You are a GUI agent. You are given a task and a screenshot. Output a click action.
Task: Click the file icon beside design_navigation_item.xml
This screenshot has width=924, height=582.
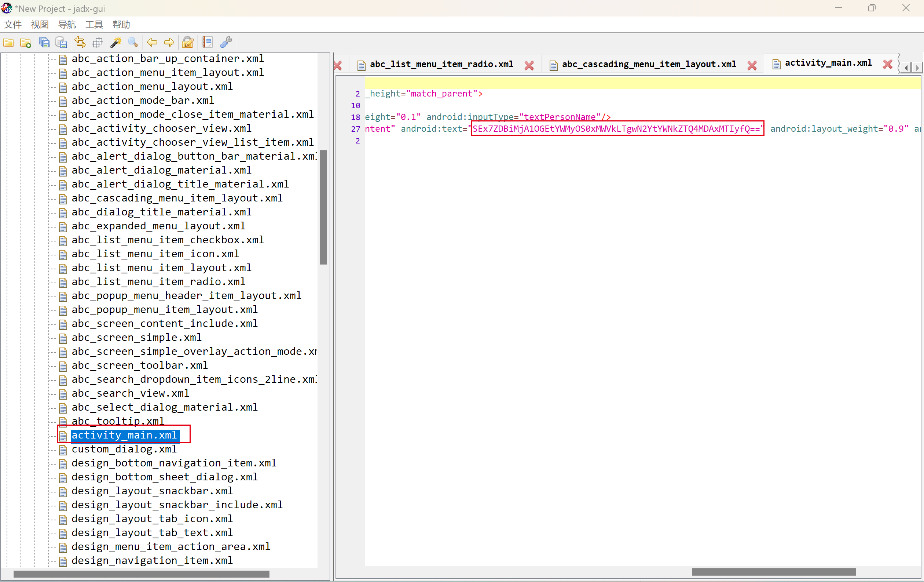pos(63,561)
